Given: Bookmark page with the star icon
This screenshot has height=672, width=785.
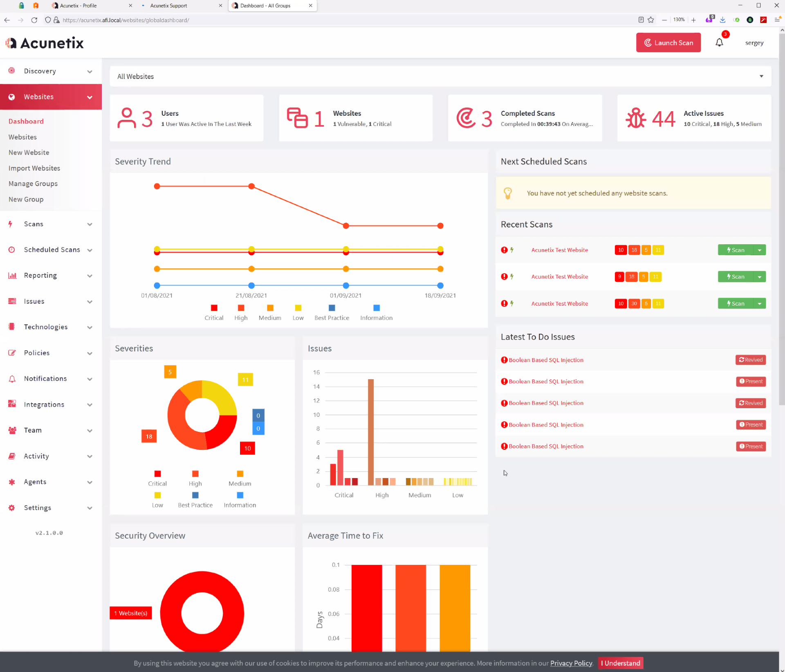Looking at the screenshot, I should [x=651, y=20].
